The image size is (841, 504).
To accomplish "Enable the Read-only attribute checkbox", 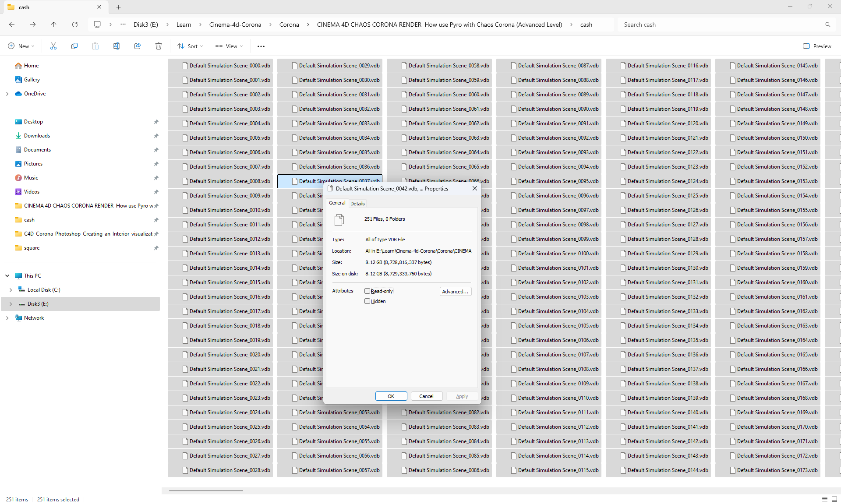I will click(x=367, y=291).
